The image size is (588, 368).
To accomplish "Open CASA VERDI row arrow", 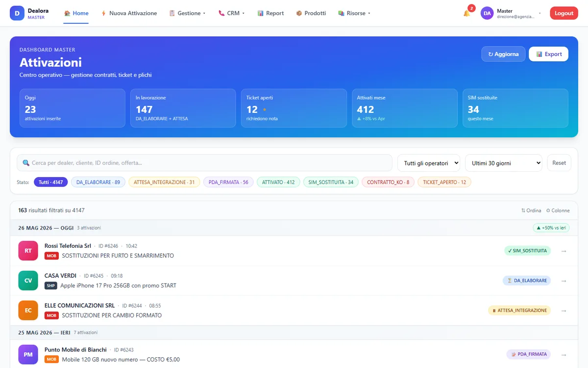I will click(563, 281).
